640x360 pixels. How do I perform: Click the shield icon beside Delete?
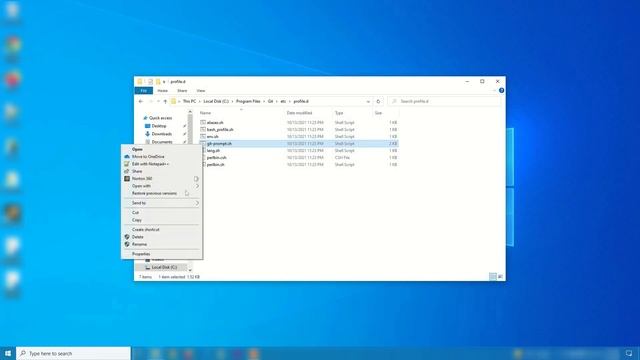[x=127, y=237]
